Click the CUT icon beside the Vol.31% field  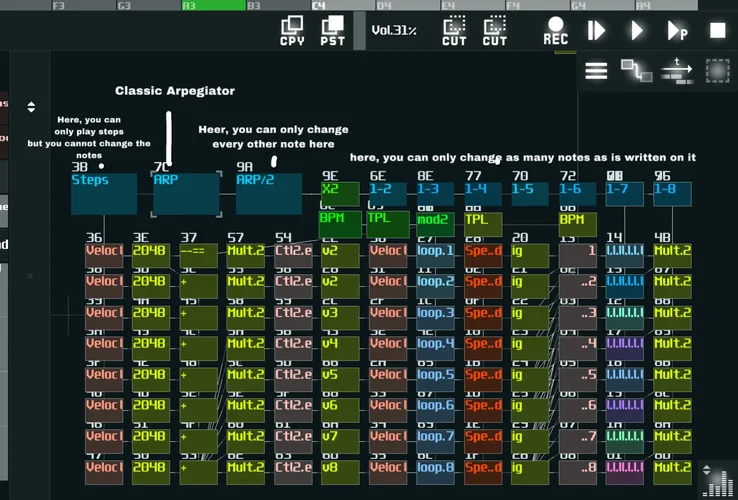point(454,31)
